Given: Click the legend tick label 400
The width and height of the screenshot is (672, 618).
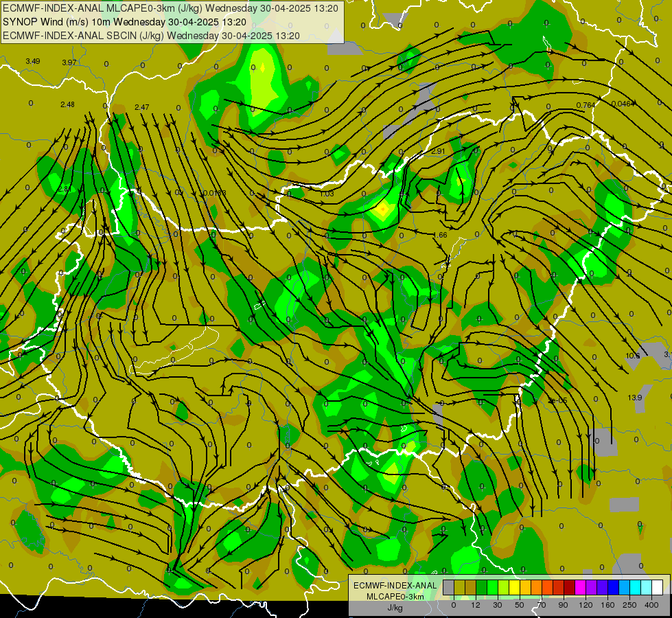Looking at the screenshot, I should coord(651,605).
